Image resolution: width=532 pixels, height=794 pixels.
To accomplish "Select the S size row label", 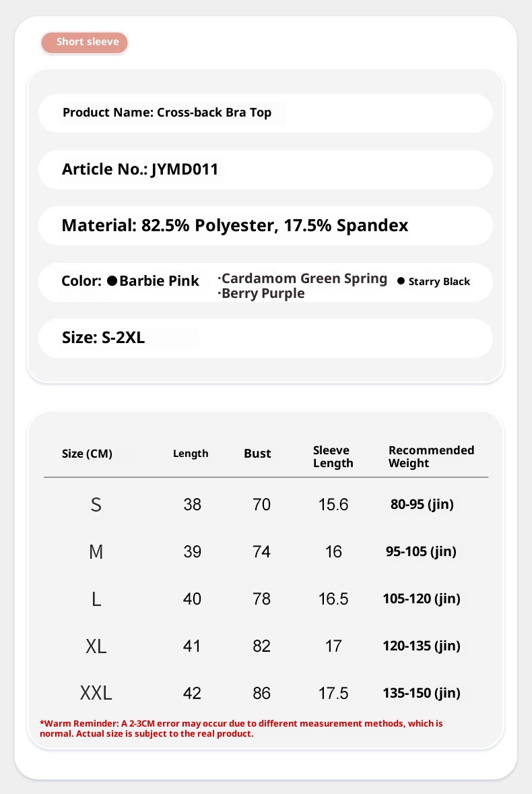I will (x=96, y=504).
